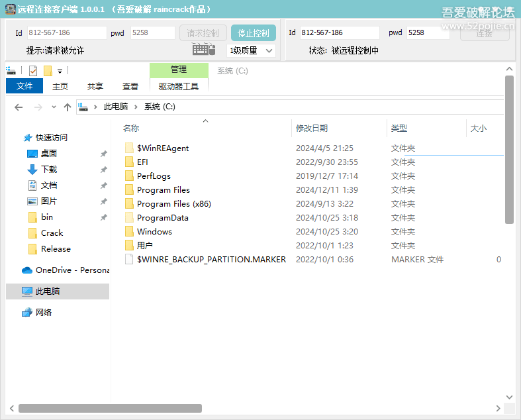Click the Properties checkmark icon in quick access toolbar
The height and width of the screenshot is (420, 521).
tap(33, 70)
